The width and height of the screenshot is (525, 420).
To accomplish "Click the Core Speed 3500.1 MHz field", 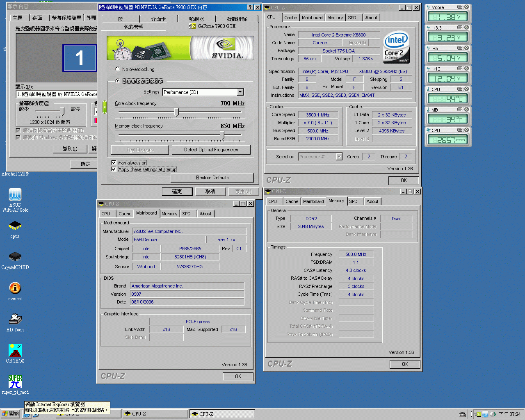I will 318,115.
